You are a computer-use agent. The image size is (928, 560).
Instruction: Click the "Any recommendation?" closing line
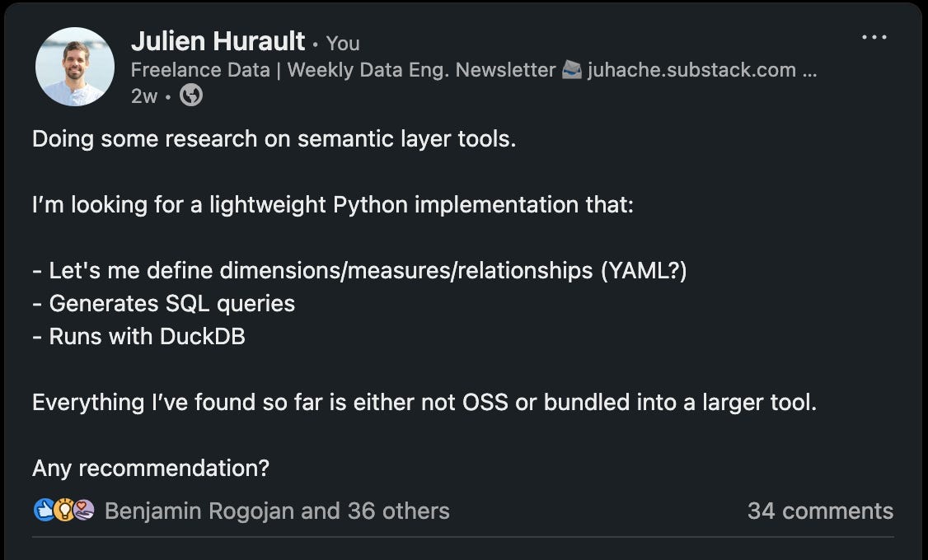coord(151,468)
